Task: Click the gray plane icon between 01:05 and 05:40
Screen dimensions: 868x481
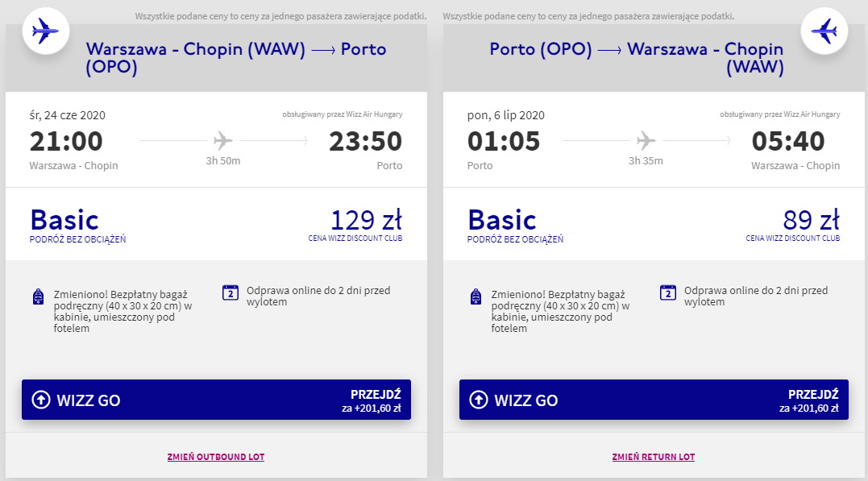Action: [x=646, y=141]
